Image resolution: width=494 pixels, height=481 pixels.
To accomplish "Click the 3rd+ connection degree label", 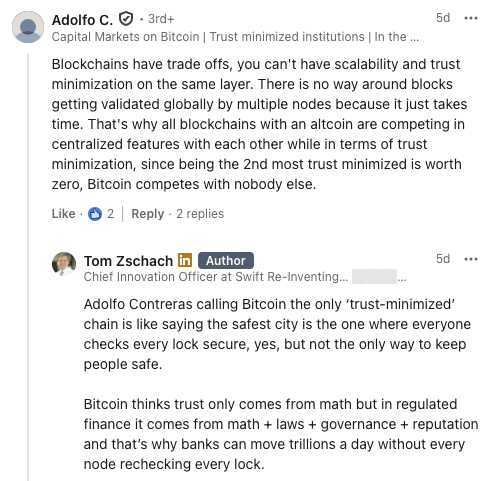I will [161, 19].
